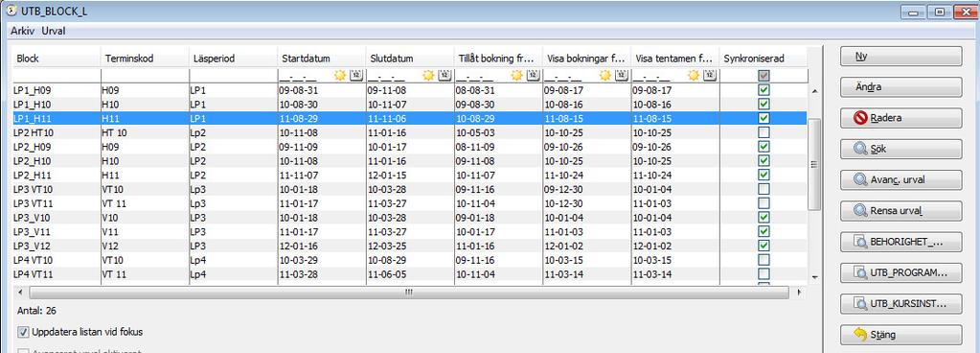Click the Terminskod filter input field
The height and width of the screenshot is (353, 980).
pyautogui.click(x=145, y=76)
